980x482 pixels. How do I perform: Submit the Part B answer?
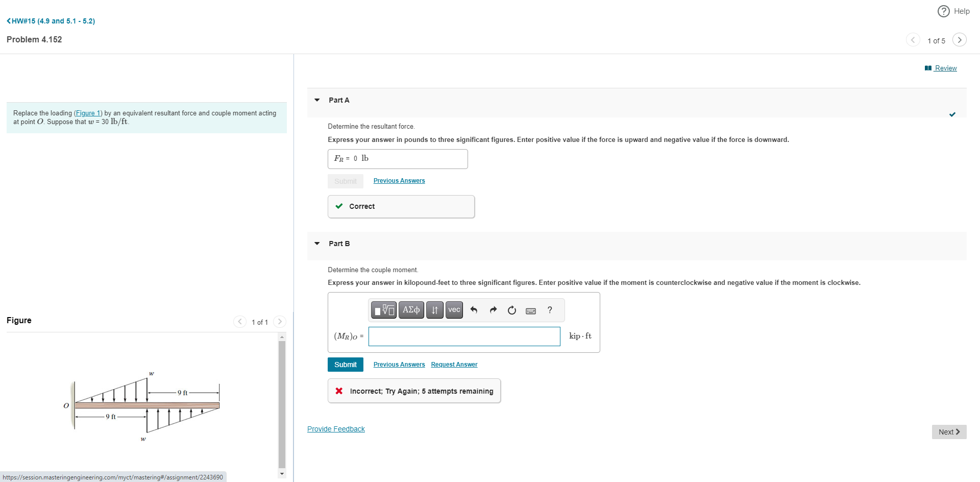(x=346, y=365)
